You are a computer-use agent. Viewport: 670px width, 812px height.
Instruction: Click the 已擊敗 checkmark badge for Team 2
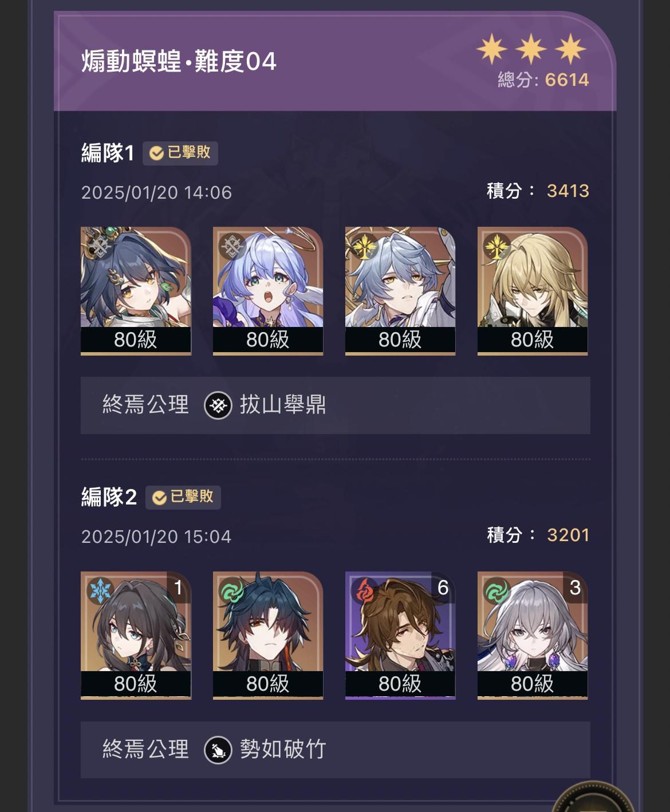183,497
